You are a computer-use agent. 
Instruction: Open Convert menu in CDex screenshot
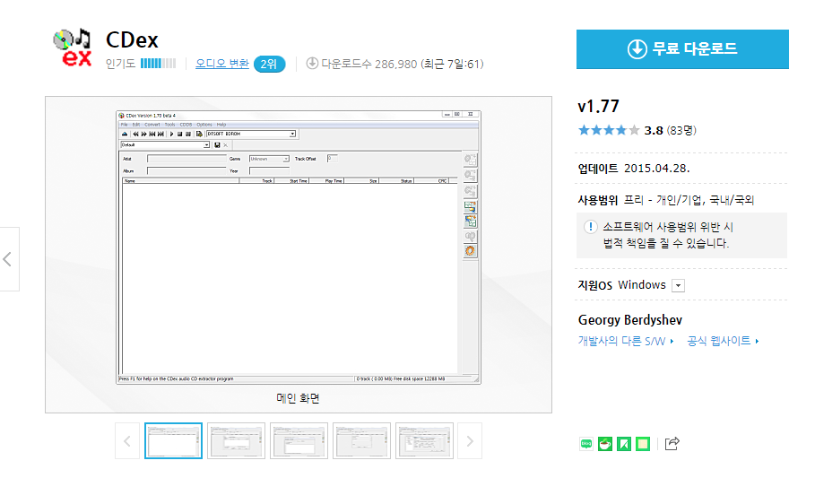152,125
